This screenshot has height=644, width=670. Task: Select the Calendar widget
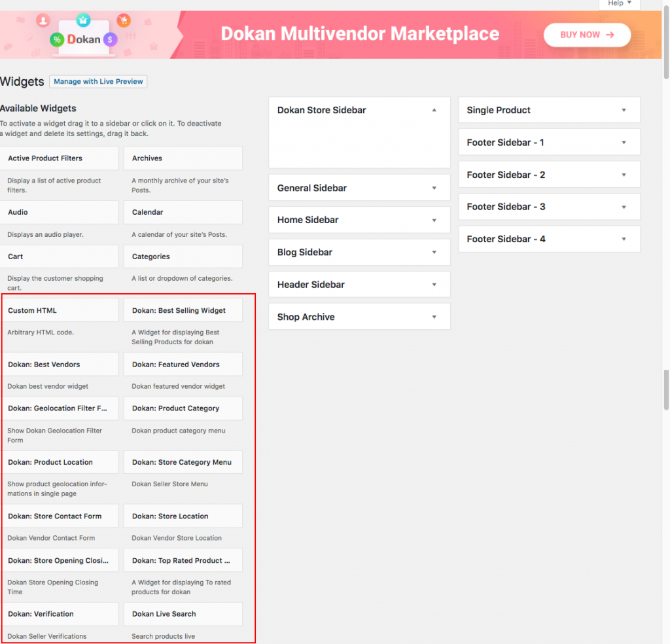point(183,212)
